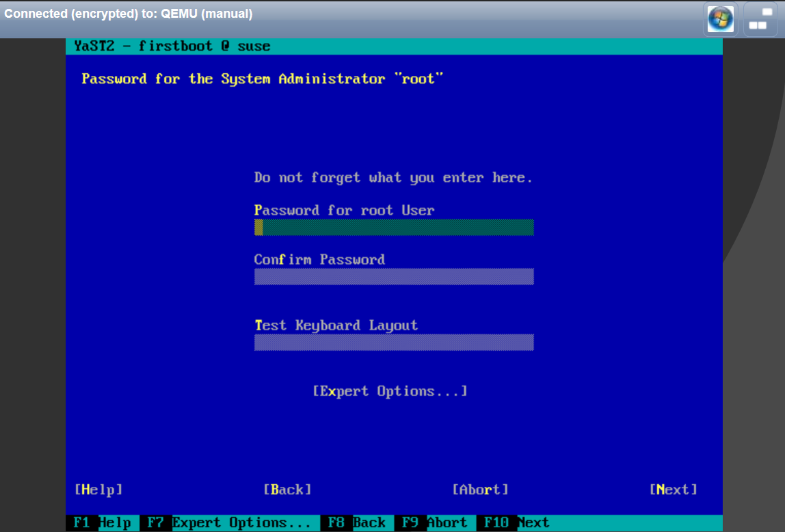Click the 'Connected (encrypted) to: QEMU (manual)' status text
This screenshot has width=785, height=532.
pyautogui.click(x=128, y=14)
